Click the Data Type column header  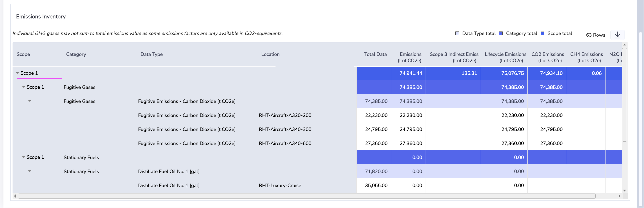152,54
